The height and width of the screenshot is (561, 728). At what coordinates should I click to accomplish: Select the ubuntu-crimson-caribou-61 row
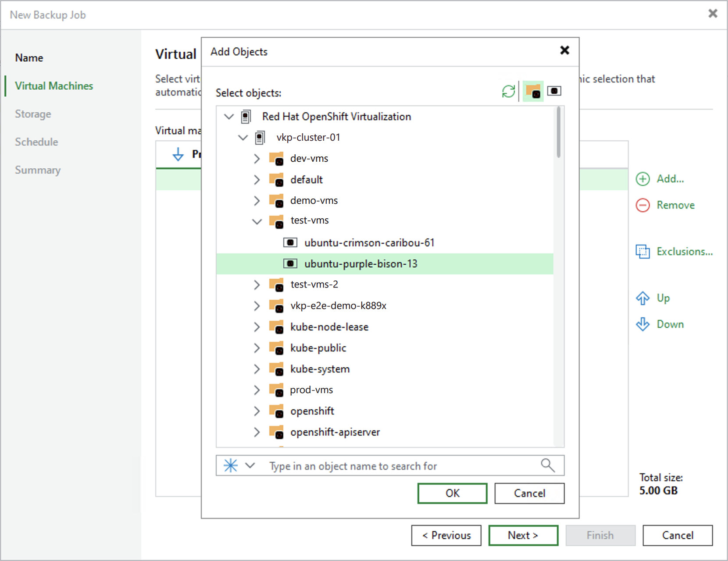click(x=385, y=242)
